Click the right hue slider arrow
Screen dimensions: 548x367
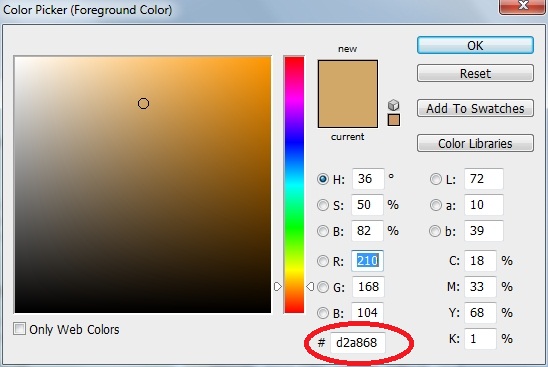click(x=310, y=287)
